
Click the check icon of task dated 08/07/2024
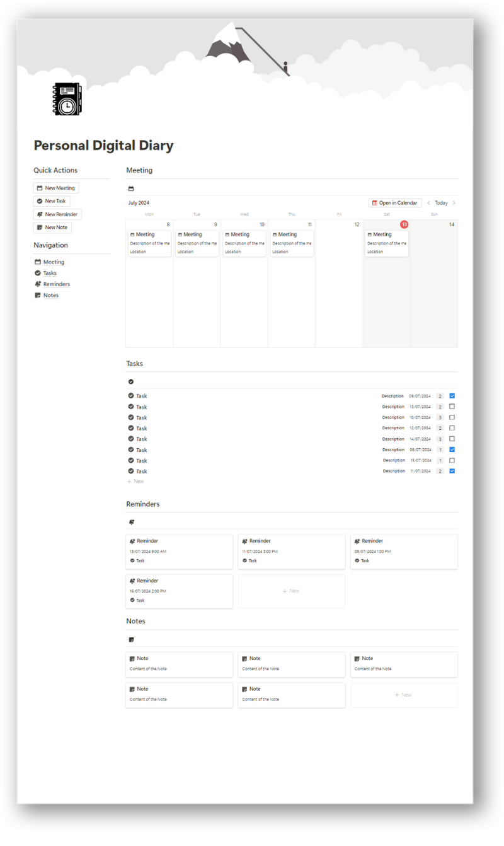pyautogui.click(x=131, y=449)
